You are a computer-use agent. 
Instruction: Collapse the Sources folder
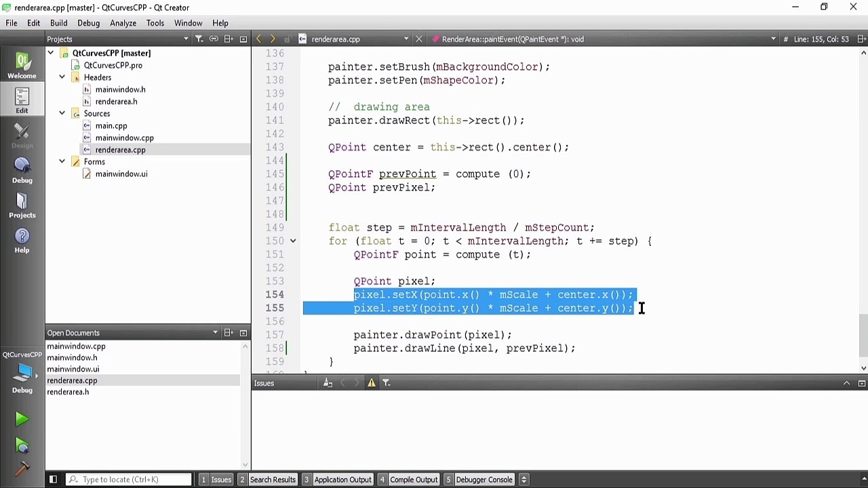point(62,114)
